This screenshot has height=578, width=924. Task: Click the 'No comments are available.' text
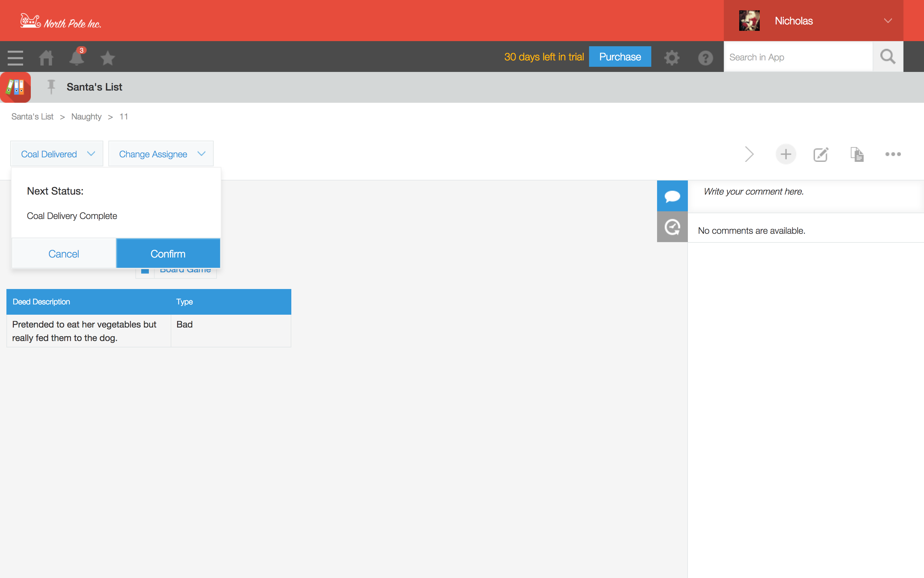tap(751, 231)
